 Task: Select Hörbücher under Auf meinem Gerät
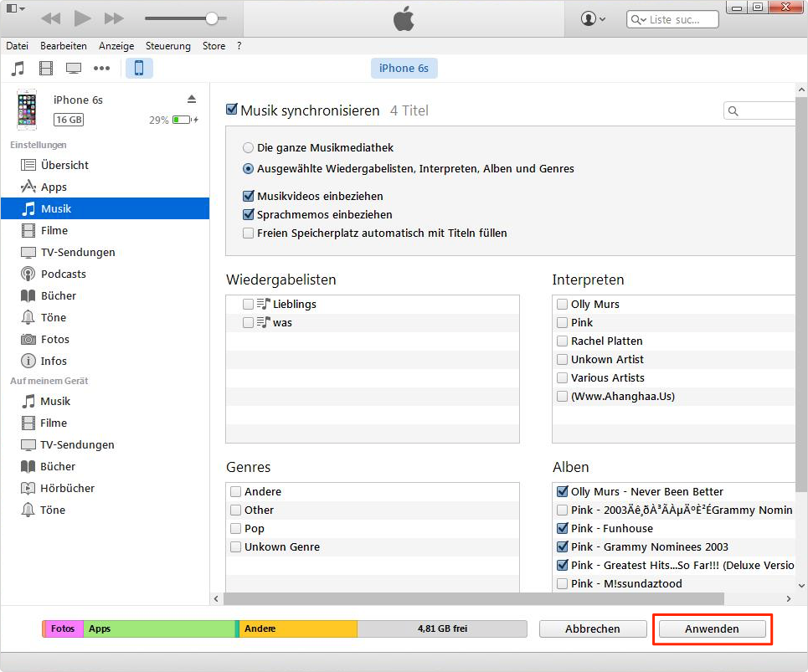pos(58,488)
